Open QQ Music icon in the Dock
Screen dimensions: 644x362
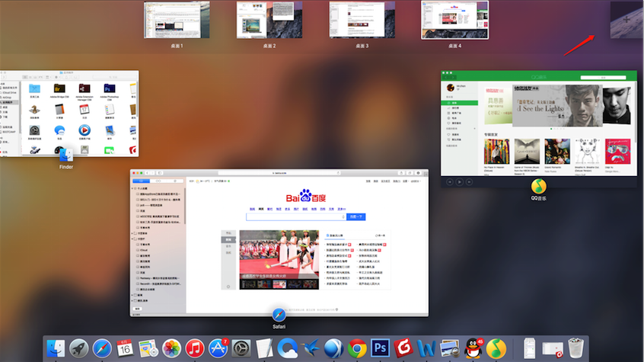click(496, 348)
